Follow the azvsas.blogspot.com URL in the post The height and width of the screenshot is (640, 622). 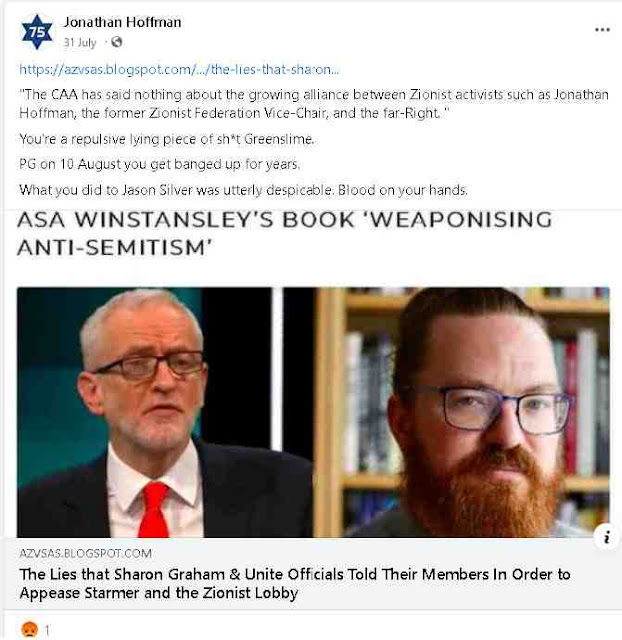(179, 69)
